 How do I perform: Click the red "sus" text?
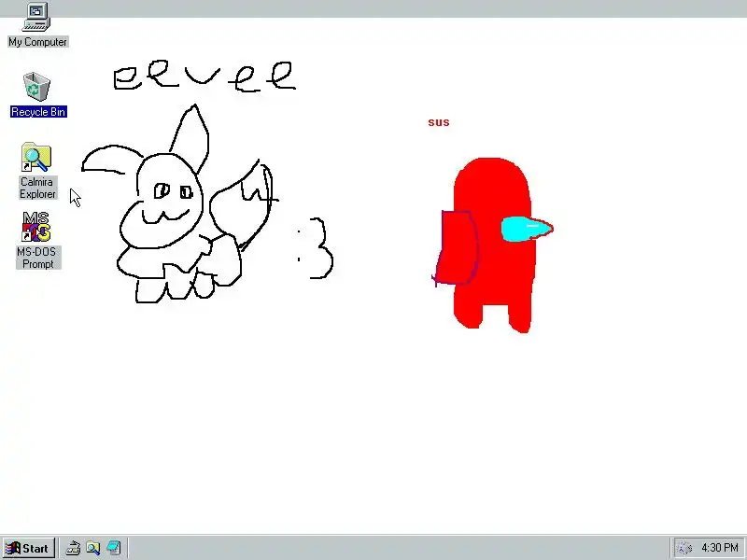pyautogui.click(x=439, y=123)
